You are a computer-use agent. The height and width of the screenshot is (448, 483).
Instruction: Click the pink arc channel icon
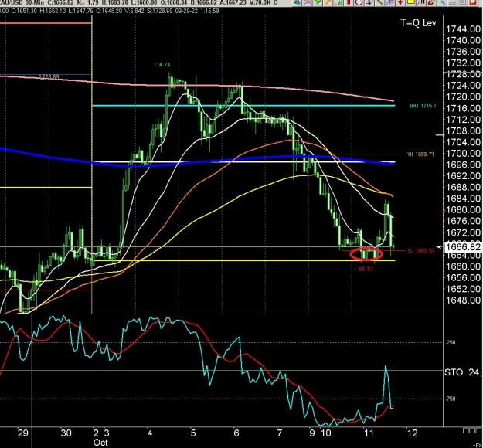(308, 2)
